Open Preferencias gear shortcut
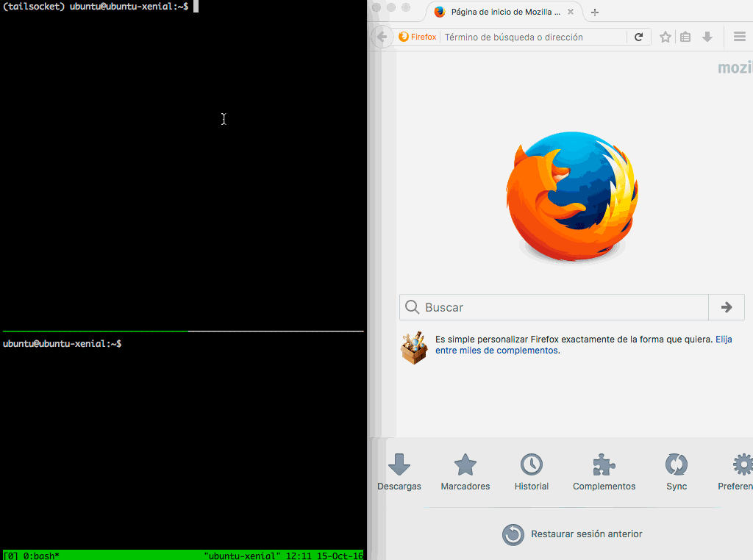This screenshot has height=560, width=753. coord(737,472)
